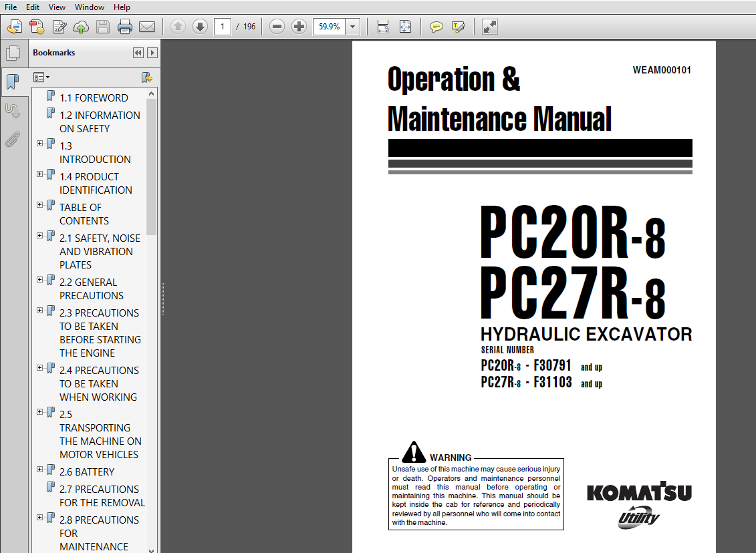The height and width of the screenshot is (553, 756).
Task: Expand 2.3 PRECAUTIONS BEFORE STARTING ENGINE
Action: coord(40,311)
